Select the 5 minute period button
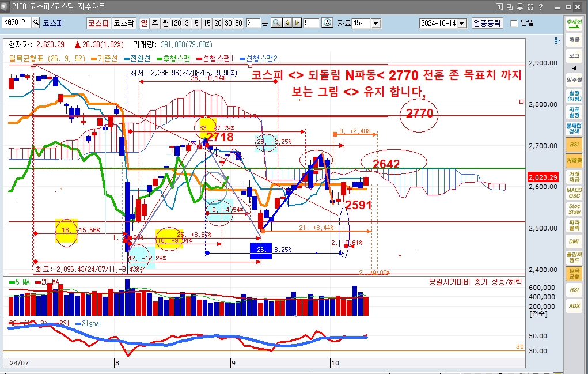588x374 pixels. coord(196,23)
